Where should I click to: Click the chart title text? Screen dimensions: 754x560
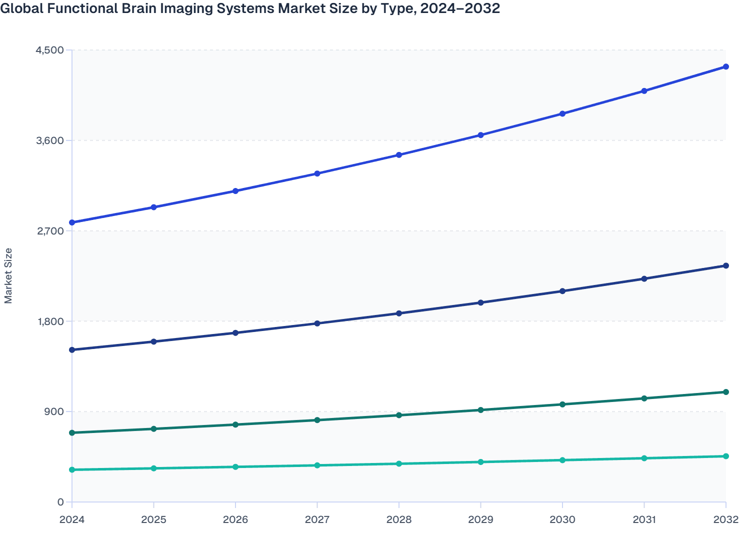click(x=250, y=8)
